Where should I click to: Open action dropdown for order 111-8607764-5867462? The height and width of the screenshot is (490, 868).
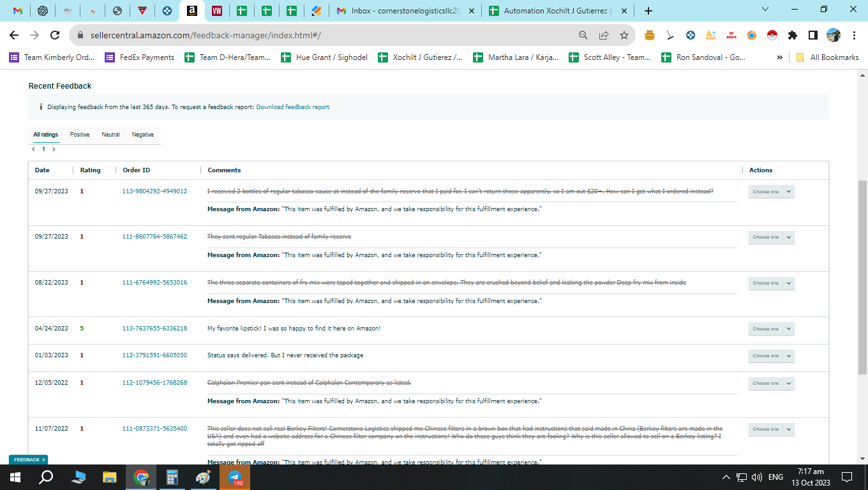coord(771,237)
